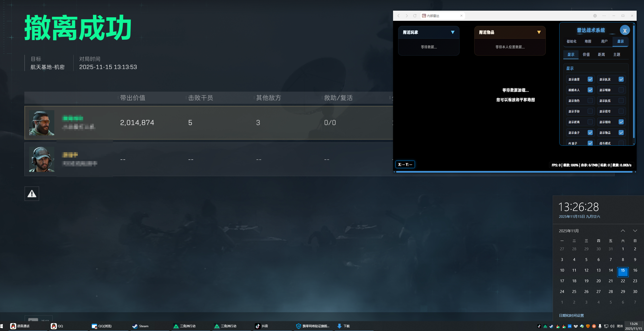Select date 22 in the calendar
The height and width of the screenshot is (331, 644).
click(x=623, y=281)
